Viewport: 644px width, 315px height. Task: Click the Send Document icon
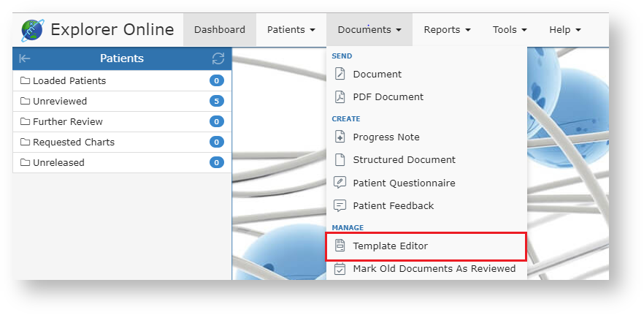(340, 74)
